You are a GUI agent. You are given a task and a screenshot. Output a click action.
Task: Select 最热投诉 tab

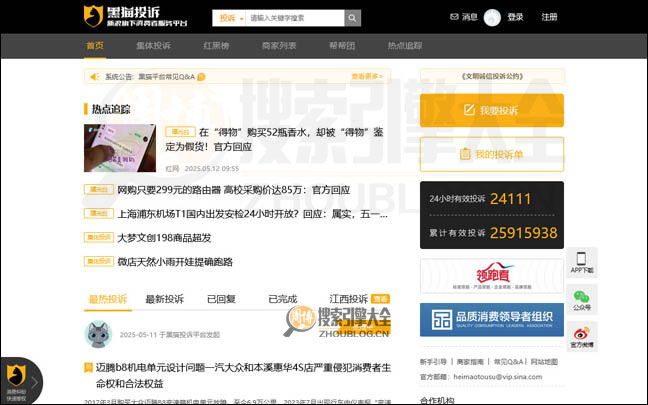(x=108, y=299)
